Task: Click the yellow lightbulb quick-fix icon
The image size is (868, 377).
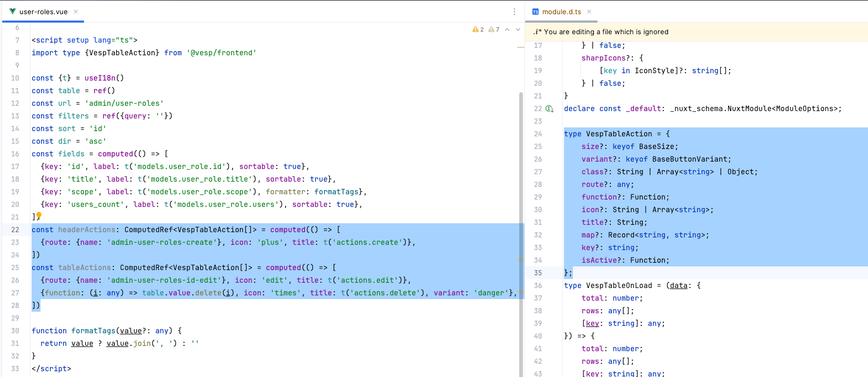Action: click(39, 215)
